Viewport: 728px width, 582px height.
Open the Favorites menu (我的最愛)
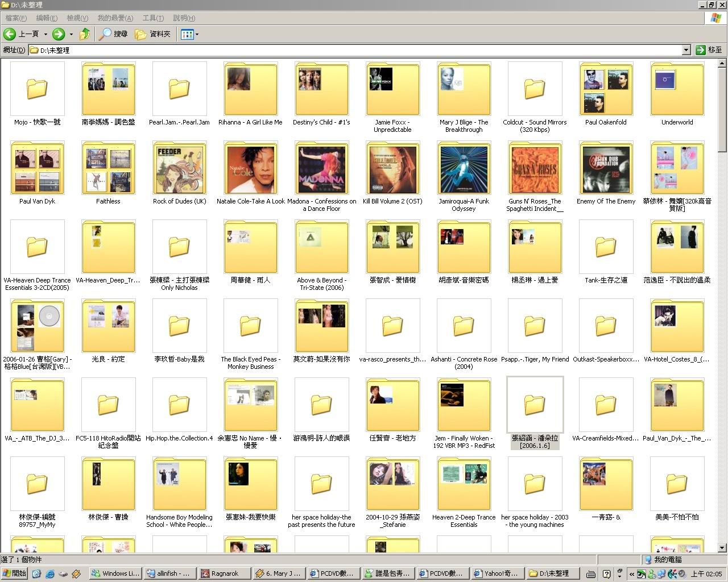click(115, 18)
